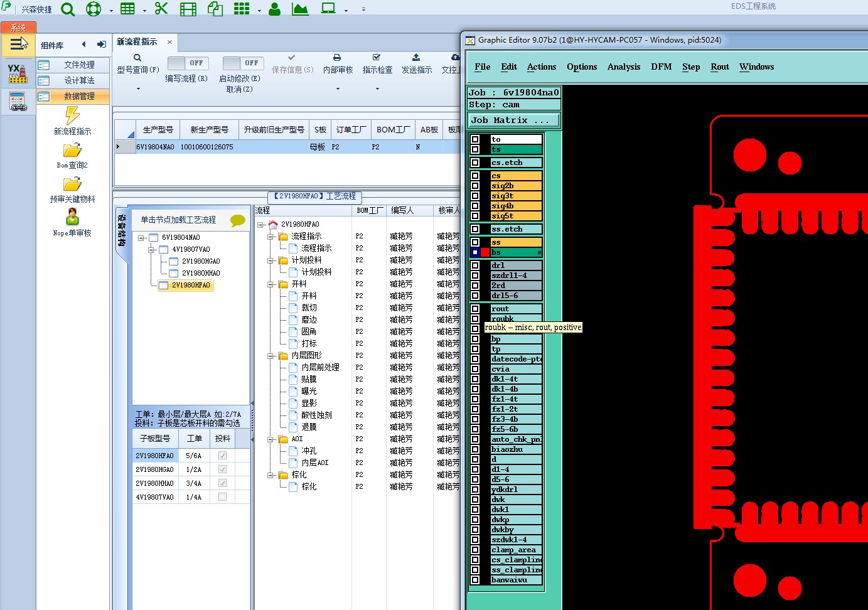Toggle the 编写流程(R) OFF switch
Screen dimensions: 868x610
(188, 63)
